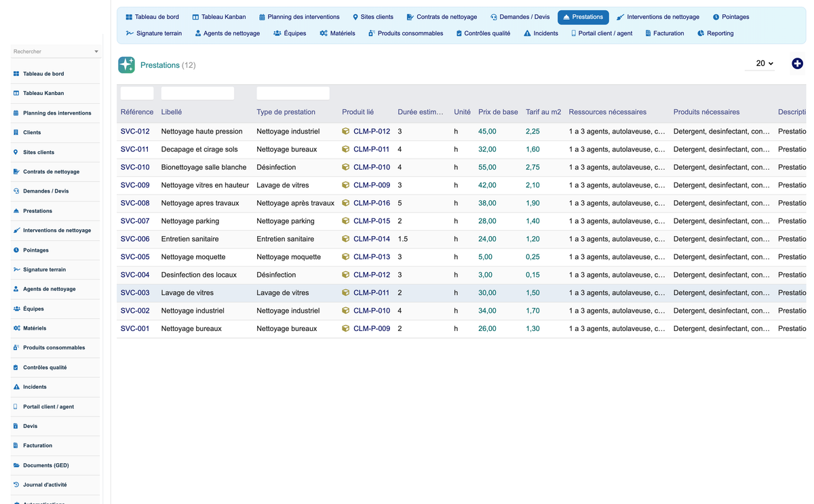Click the 0,25 tarif au m2 cell

[532, 257]
